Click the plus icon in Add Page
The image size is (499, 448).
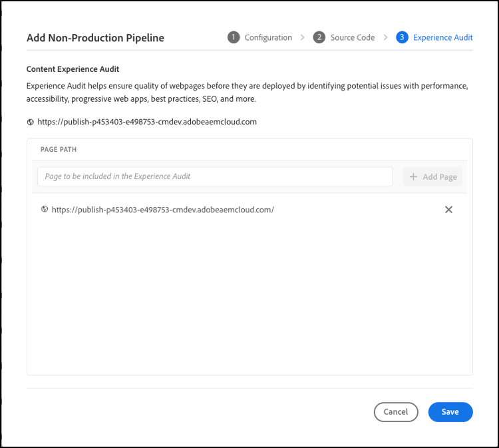[413, 177]
